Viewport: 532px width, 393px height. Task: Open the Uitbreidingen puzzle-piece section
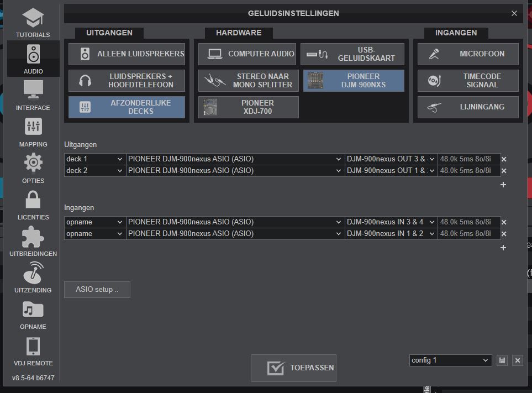coord(33,242)
